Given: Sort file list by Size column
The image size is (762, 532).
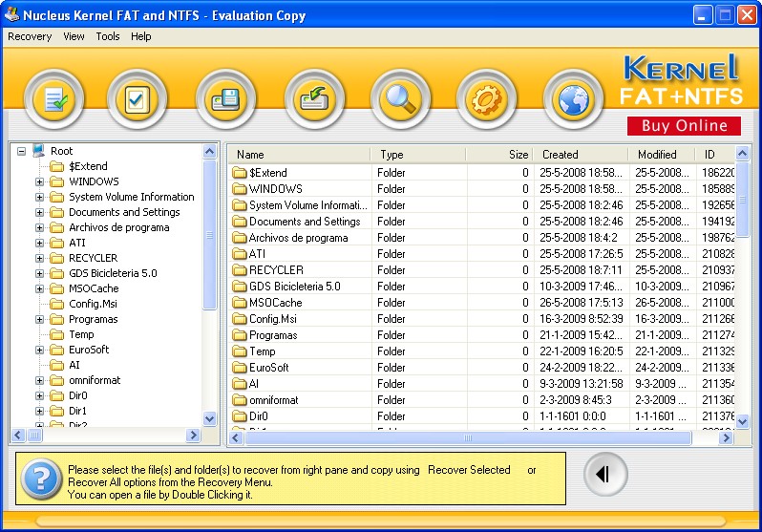Looking at the screenshot, I should tap(499, 155).
